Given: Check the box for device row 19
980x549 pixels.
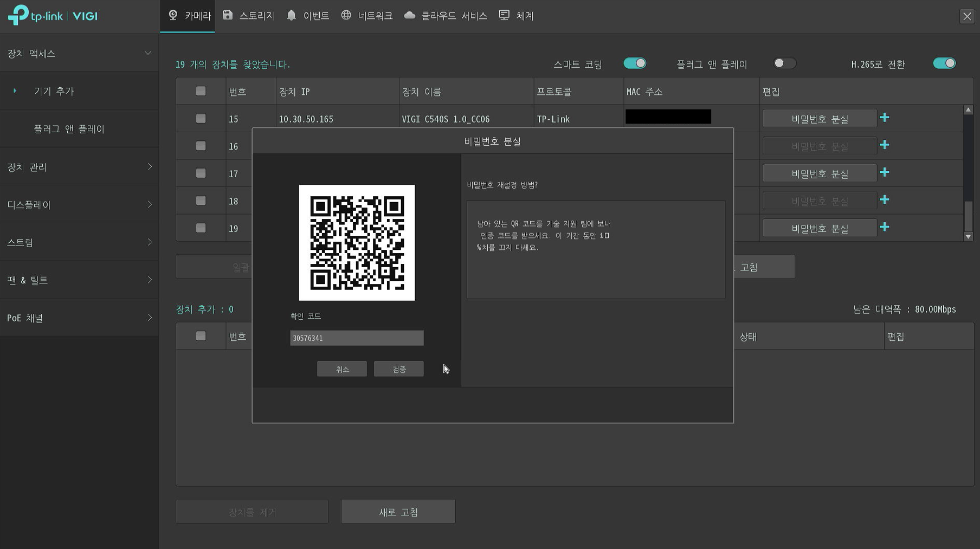Looking at the screenshot, I should point(201,228).
